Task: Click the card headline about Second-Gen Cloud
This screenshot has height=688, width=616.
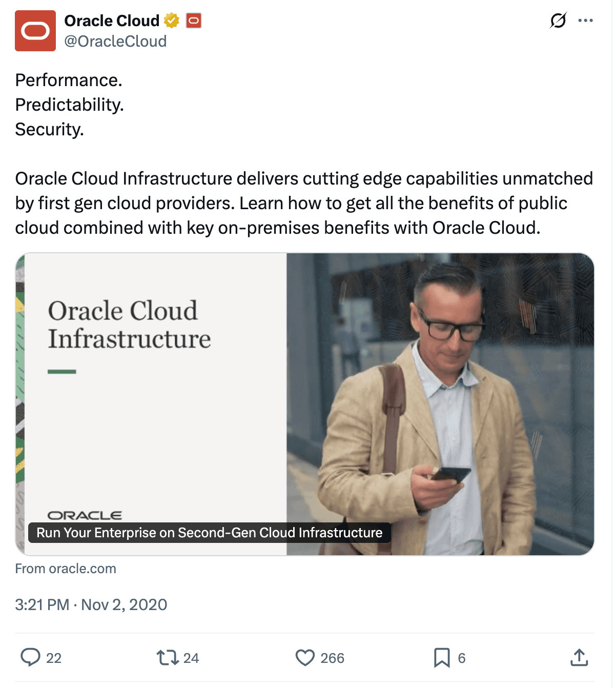Action: [x=209, y=533]
